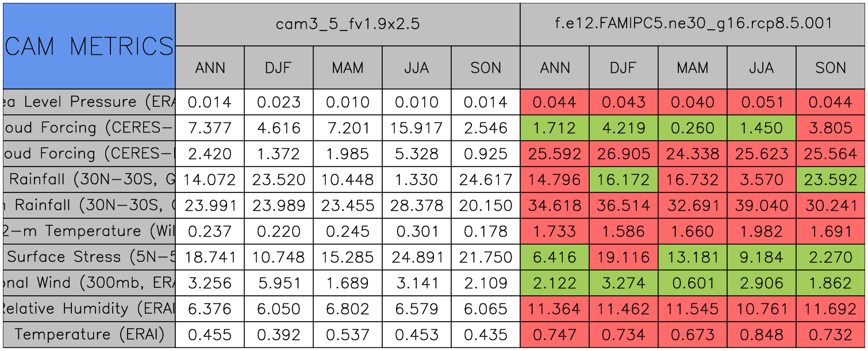Click the red cell showing 25.592
Image resolution: width=868 pixels, height=351 pixels.
(x=554, y=154)
